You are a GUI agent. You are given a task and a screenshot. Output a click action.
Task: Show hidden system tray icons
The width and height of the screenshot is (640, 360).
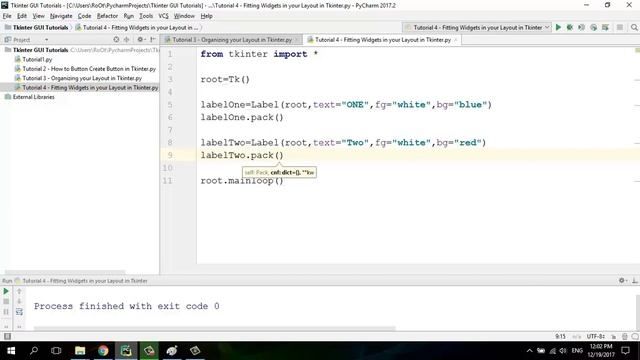pos(529,351)
